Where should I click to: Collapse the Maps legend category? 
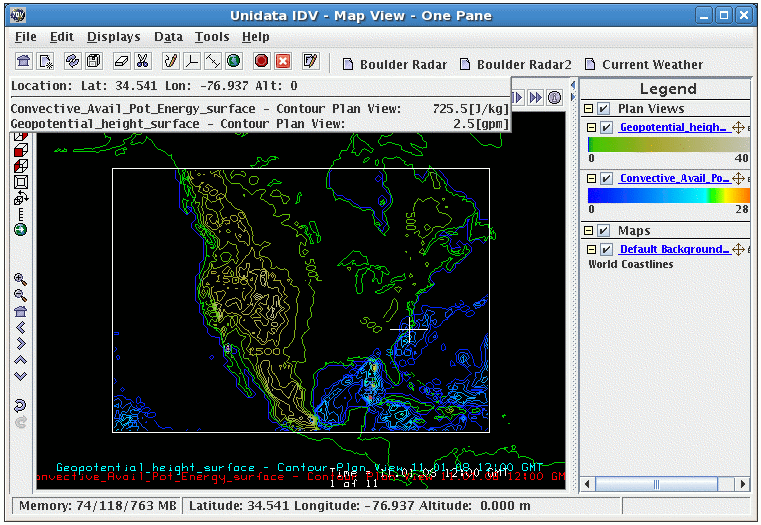point(589,231)
